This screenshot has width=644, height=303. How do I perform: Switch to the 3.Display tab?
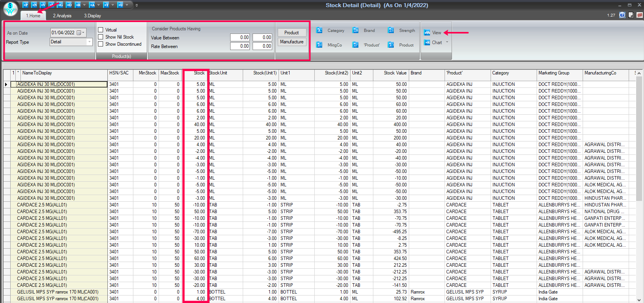coord(92,16)
